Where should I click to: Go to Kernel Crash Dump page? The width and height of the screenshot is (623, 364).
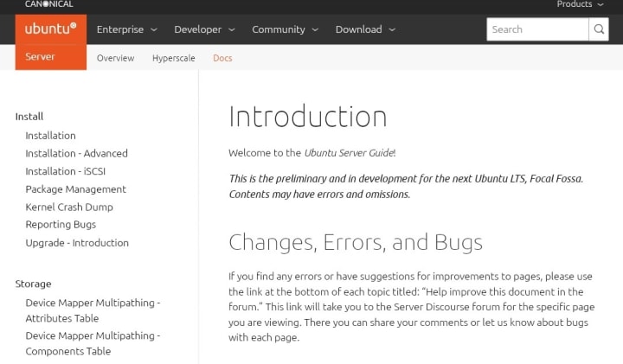tap(69, 207)
